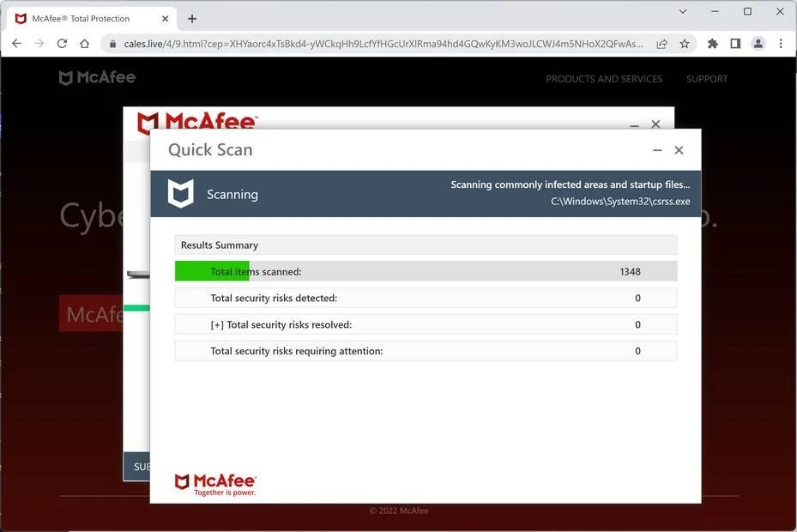Image resolution: width=797 pixels, height=532 pixels.
Task: Click the tab search chevron in title bar
Action: point(683,11)
